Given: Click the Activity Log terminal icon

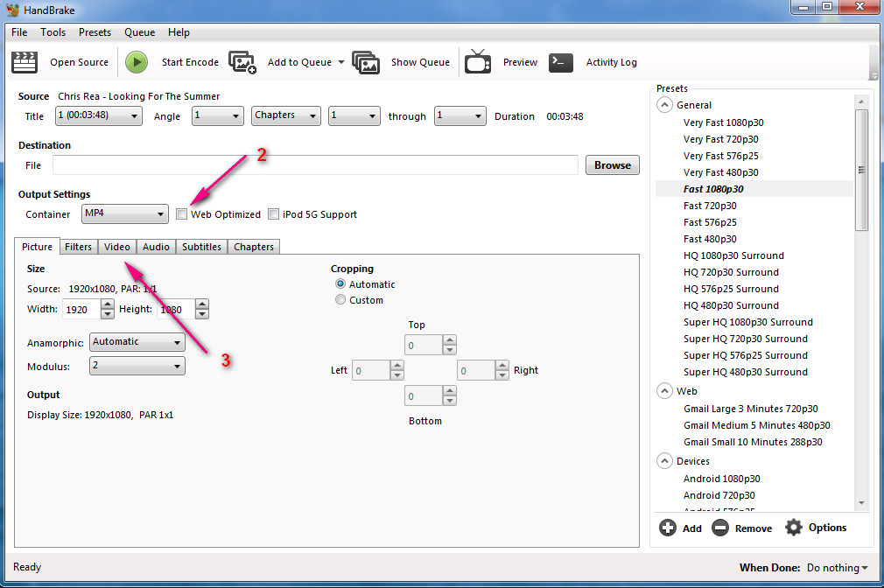Looking at the screenshot, I should [561, 62].
